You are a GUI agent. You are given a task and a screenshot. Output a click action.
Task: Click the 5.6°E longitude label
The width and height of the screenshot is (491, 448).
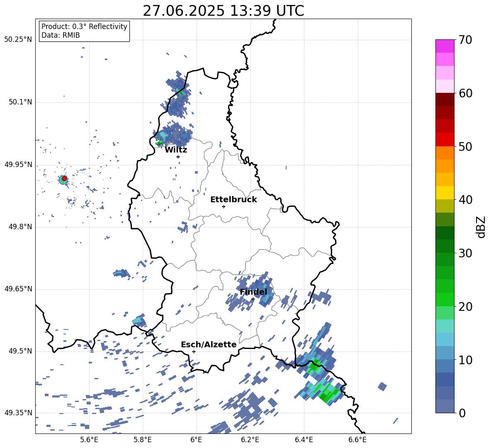(x=89, y=440)
